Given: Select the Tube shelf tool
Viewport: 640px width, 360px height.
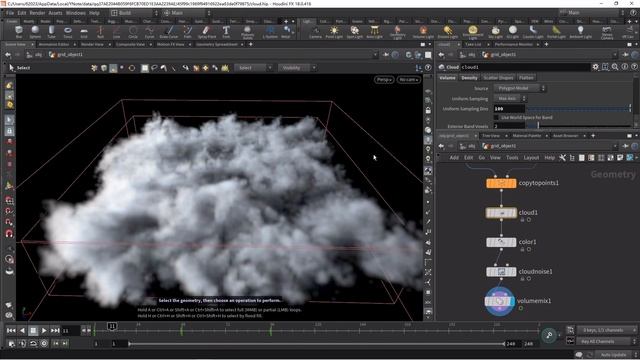Looking at the screenshot, I should (x=51, y=31).
